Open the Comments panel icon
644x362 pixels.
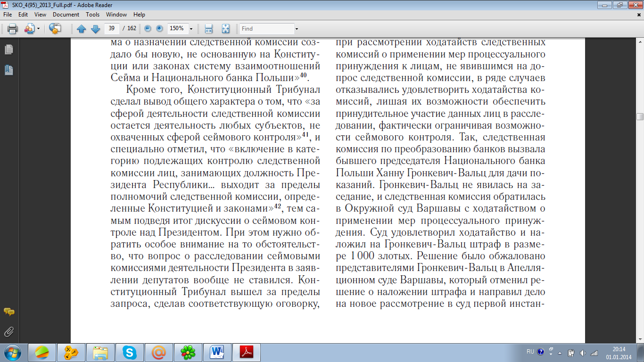[x=8, y=312]
